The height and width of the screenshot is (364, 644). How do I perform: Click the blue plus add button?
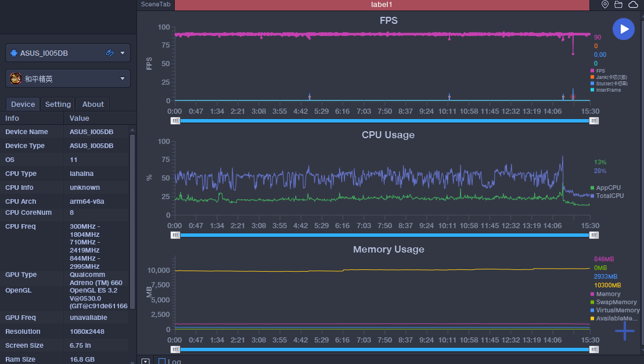(x=625, y=331)
